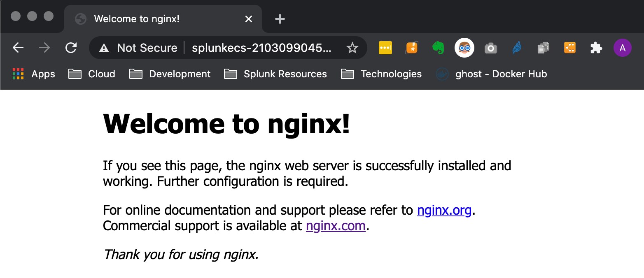Open the Development bookmarks folder
The image size is (644, 278).
(x=170, y=74)
